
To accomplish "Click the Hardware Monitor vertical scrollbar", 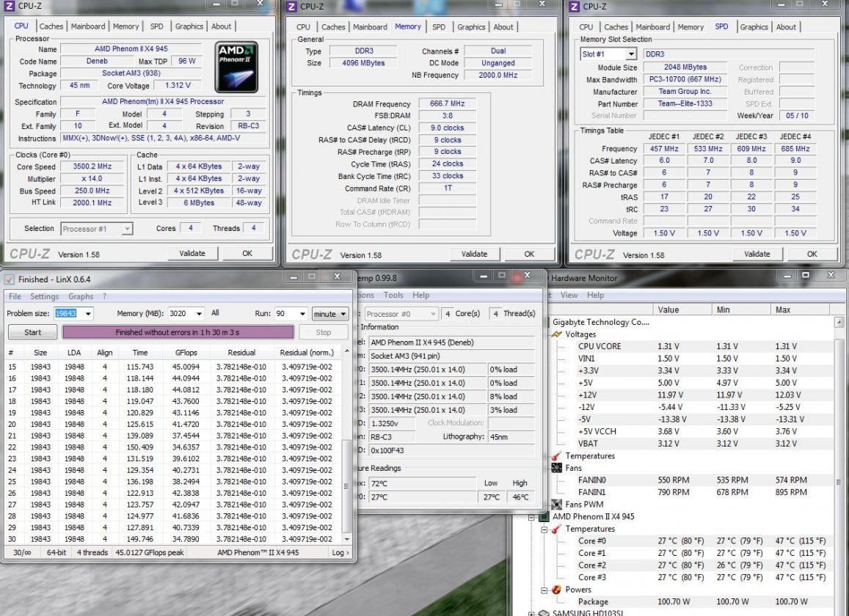I will pyautogui.click(x=839, y=482).
